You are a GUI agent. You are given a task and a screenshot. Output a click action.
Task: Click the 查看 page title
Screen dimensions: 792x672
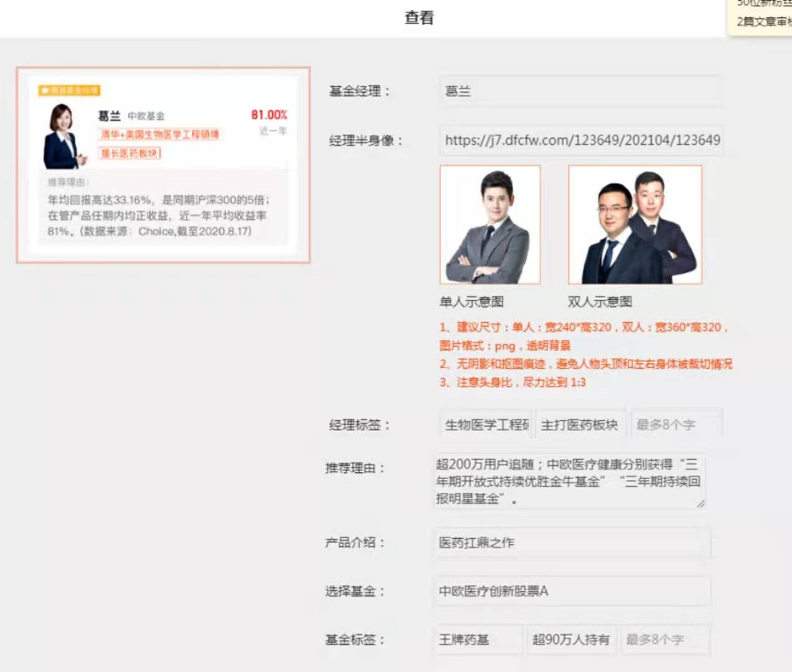(419, 17)
